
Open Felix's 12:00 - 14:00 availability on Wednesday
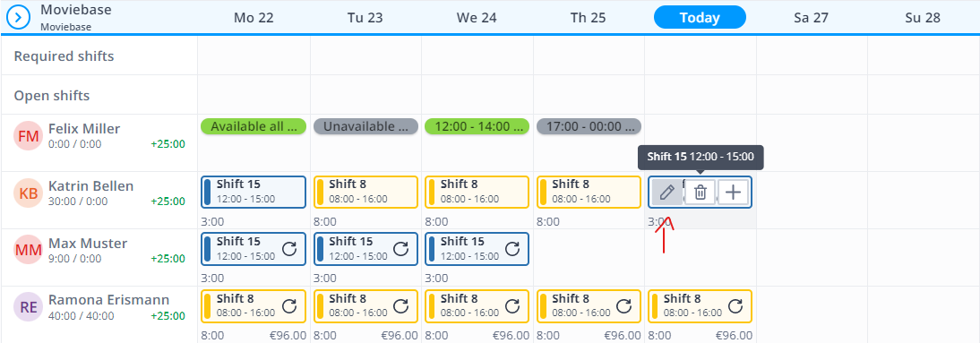pyautogui.click(x=477, y=127)
